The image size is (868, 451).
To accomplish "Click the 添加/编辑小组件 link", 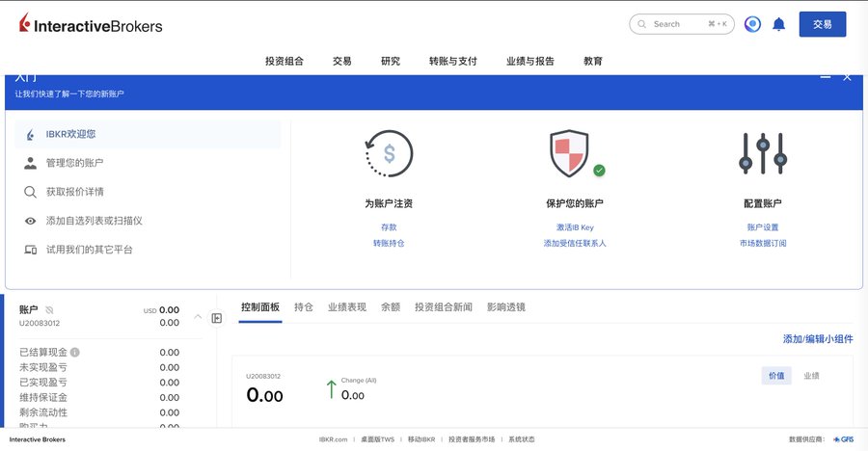I will click(818, 339).
